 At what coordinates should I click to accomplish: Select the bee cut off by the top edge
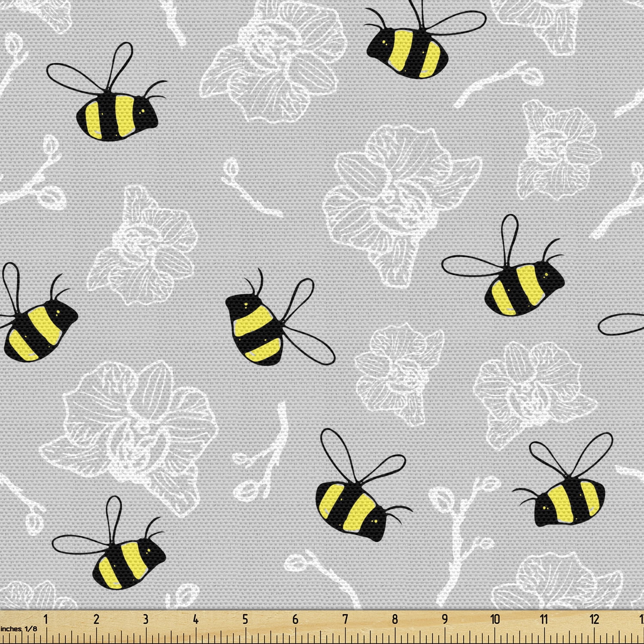[408, 54]
